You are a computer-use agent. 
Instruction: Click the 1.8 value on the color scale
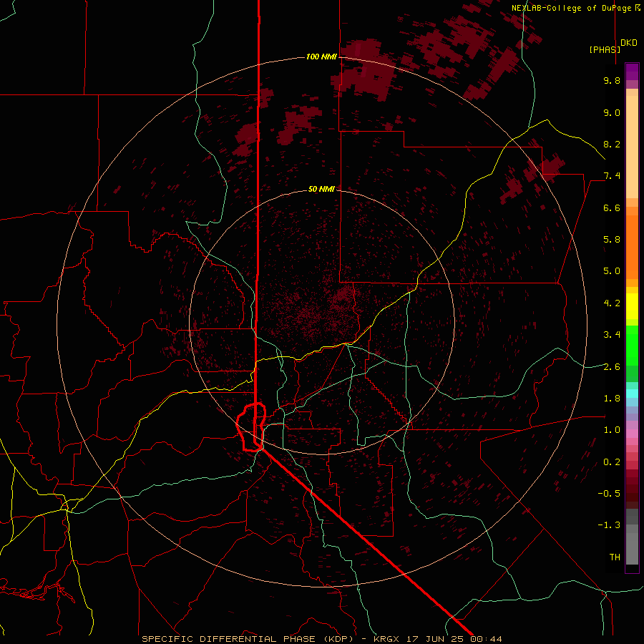[612, 399]
